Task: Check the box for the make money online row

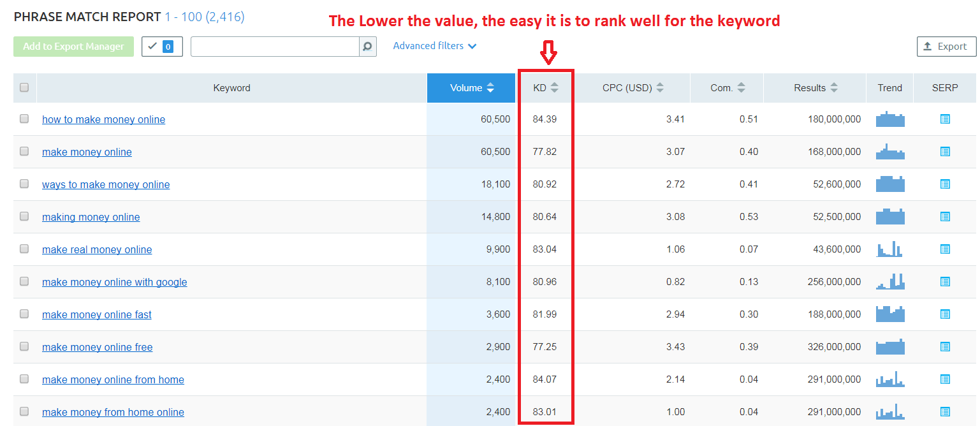Action: click(x=24, y=151)
